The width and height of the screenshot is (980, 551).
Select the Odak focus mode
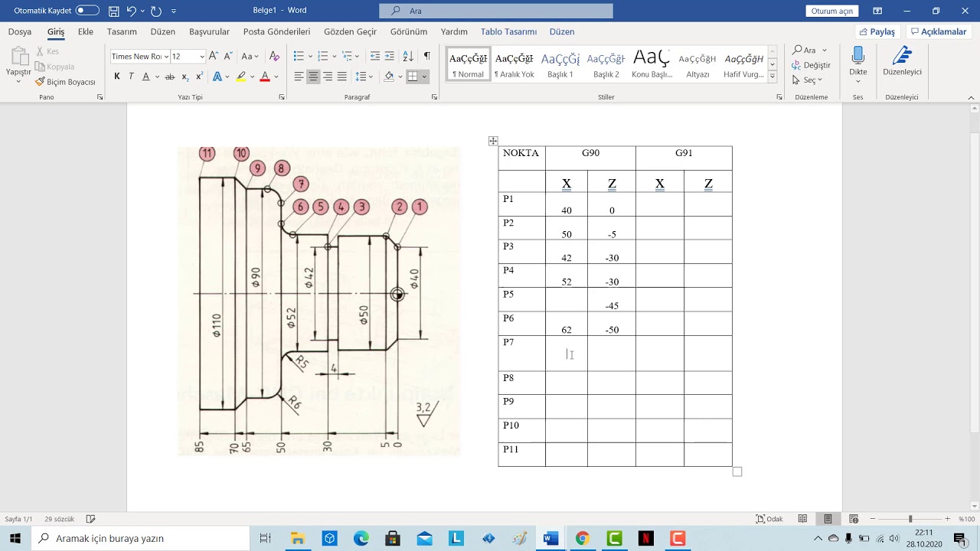pos(769,519)
